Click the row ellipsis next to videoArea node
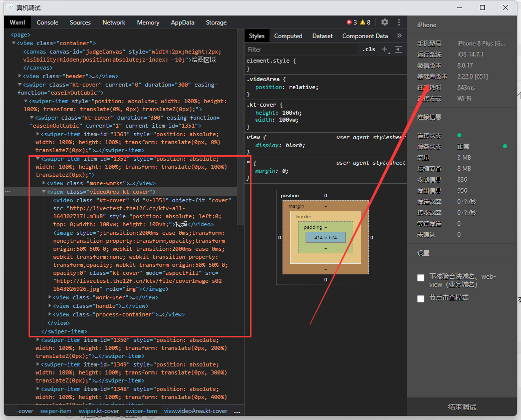Viewport: 521px width, 420px height. pyautogui.click(x=8, y=192)
